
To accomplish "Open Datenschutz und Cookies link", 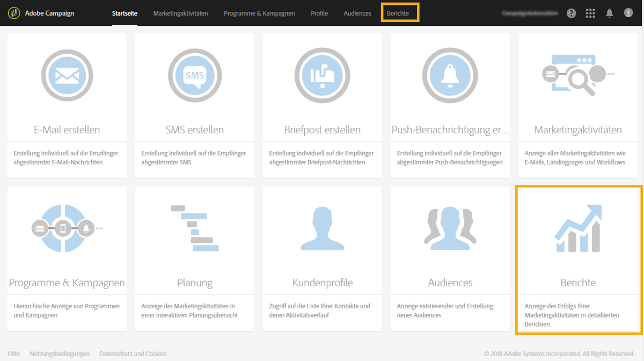I will [133, 353].
